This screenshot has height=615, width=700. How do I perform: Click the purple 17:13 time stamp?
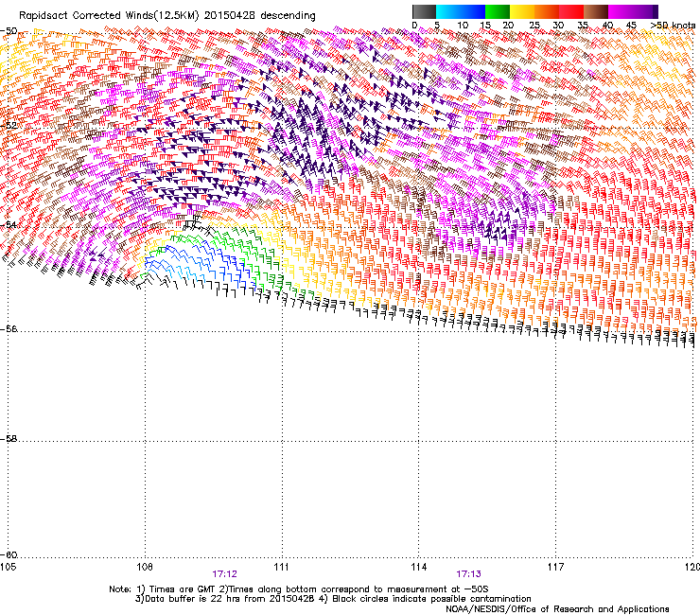[468, 574]
